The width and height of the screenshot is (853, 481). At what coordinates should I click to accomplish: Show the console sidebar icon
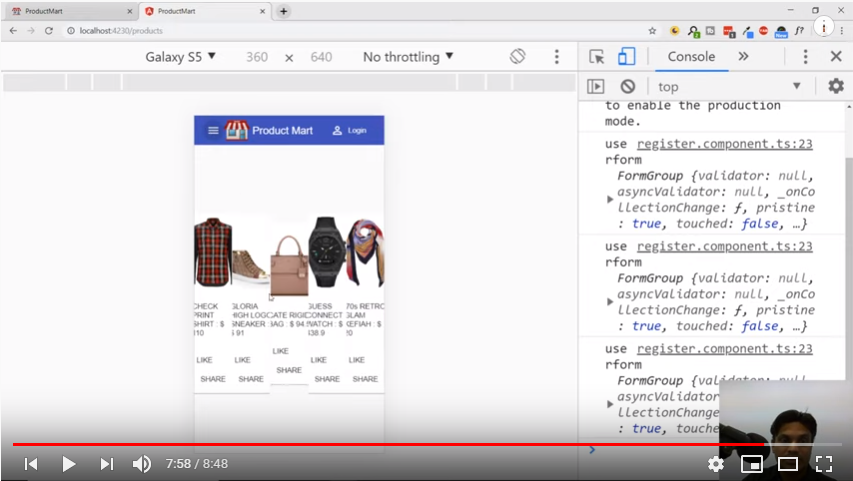596,87
